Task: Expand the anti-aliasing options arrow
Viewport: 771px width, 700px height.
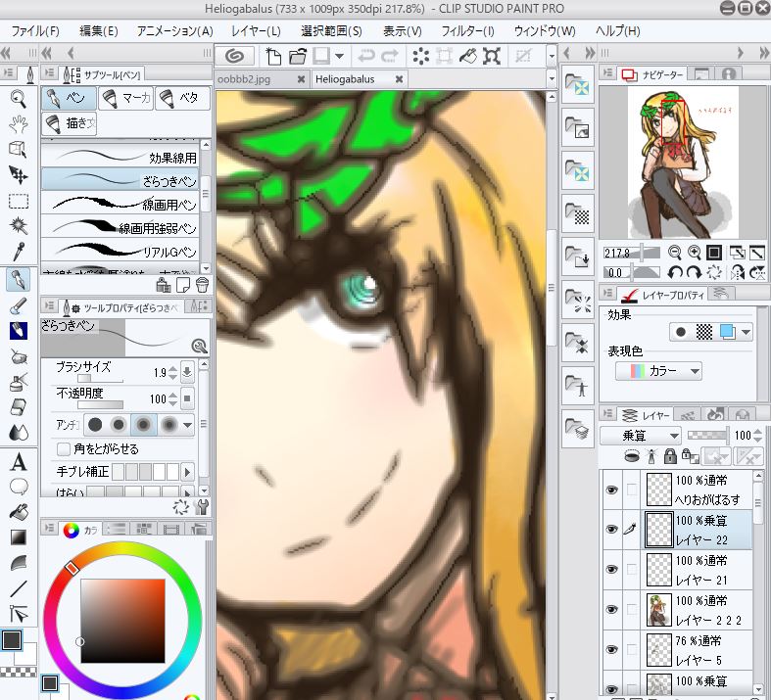Action: 187,425
